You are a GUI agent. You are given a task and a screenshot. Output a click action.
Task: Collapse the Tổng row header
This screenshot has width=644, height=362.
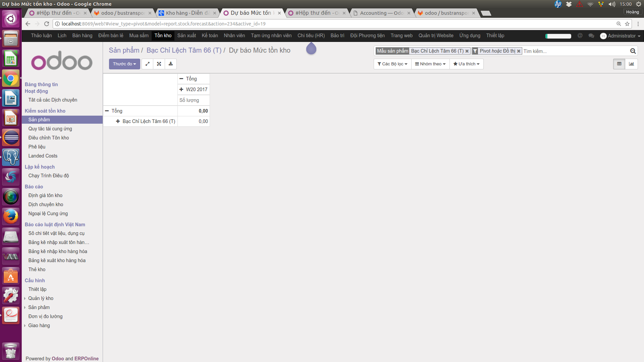(x=107, y=111)
